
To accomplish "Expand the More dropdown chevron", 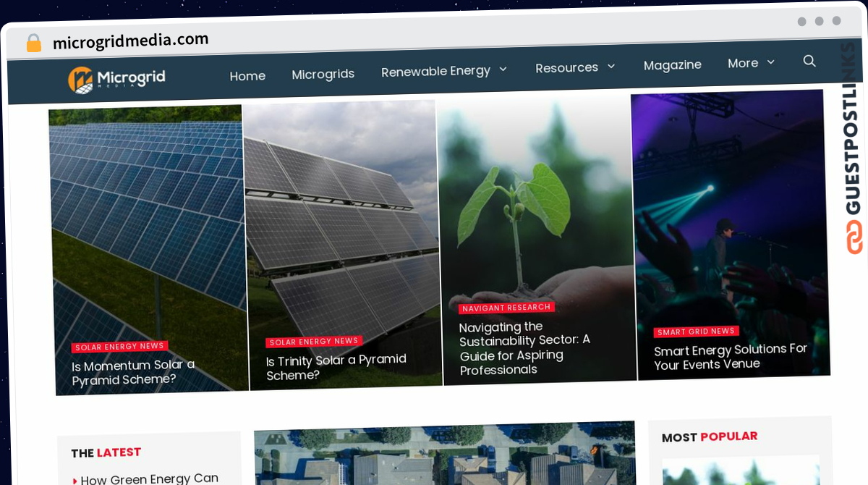I will point(770,62).
